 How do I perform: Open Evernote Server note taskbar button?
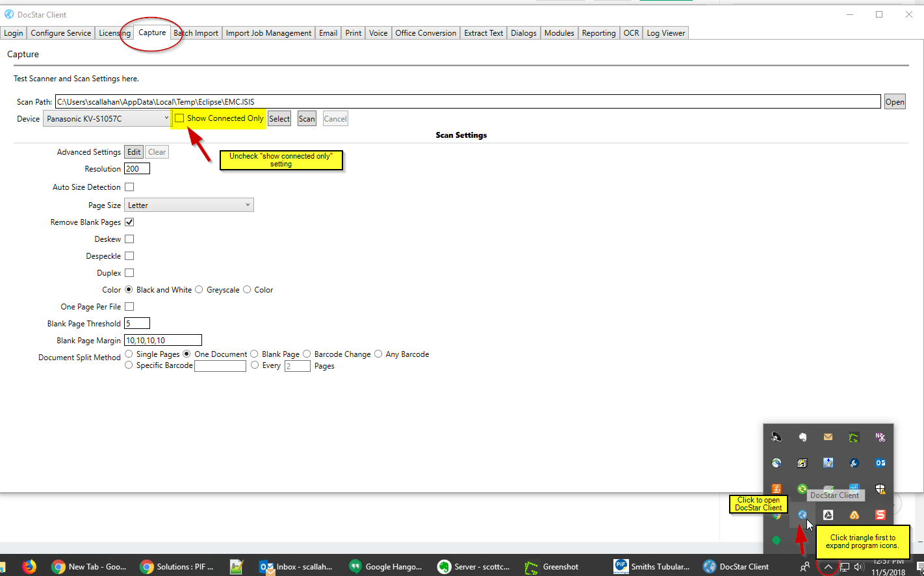click(x=474, y=566)
